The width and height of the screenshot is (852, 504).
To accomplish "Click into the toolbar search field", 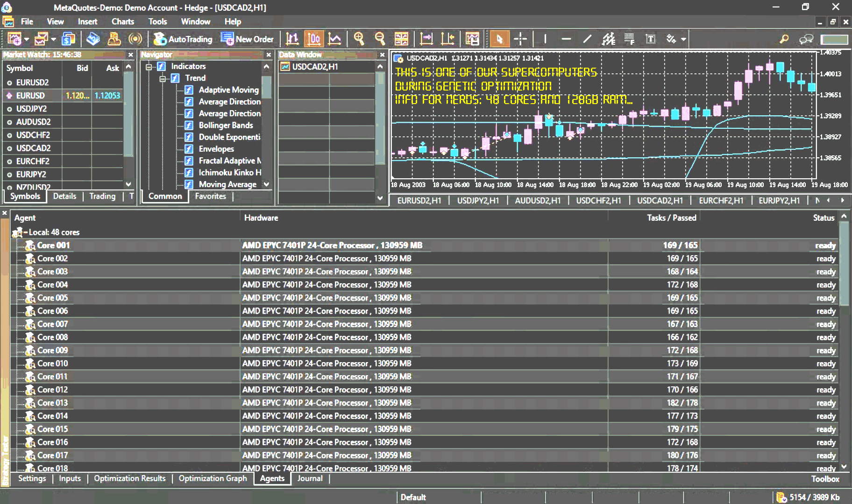I will [x=834, y=39].
